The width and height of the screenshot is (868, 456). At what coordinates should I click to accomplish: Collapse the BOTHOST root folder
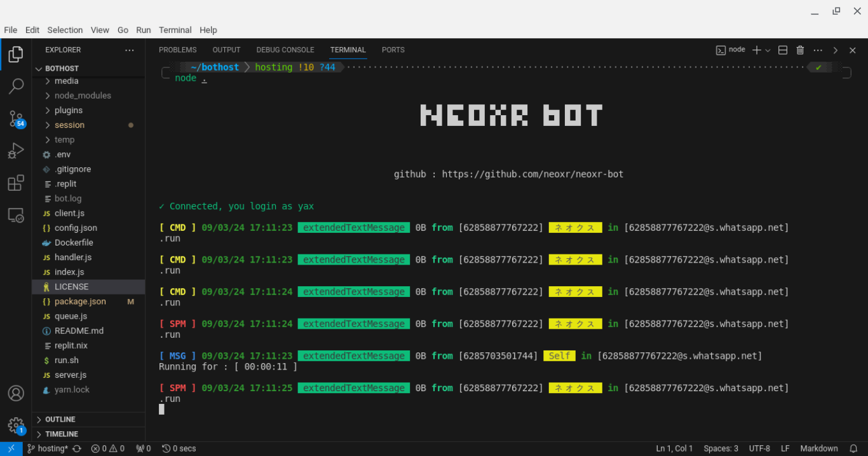(89, 68)
